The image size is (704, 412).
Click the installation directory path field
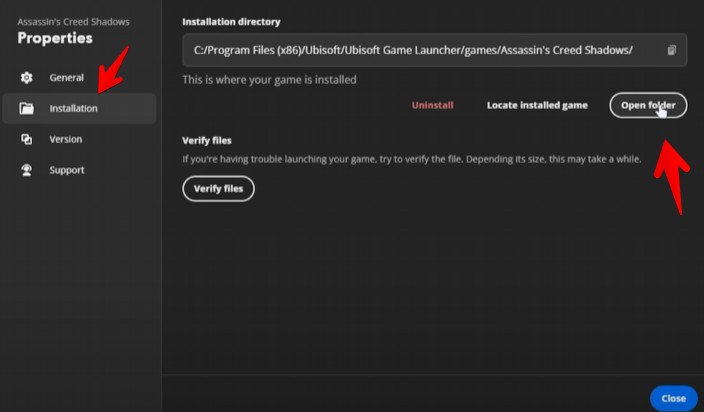434,50
